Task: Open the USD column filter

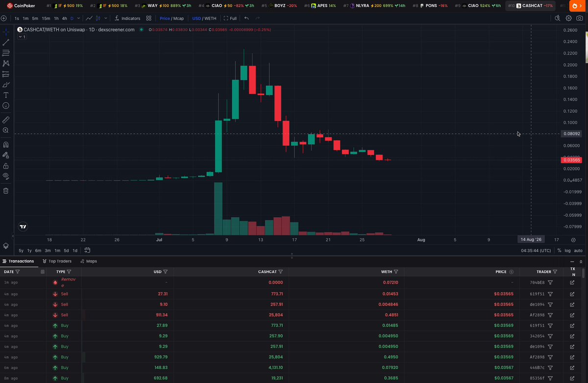Action: tap(165, 272)
